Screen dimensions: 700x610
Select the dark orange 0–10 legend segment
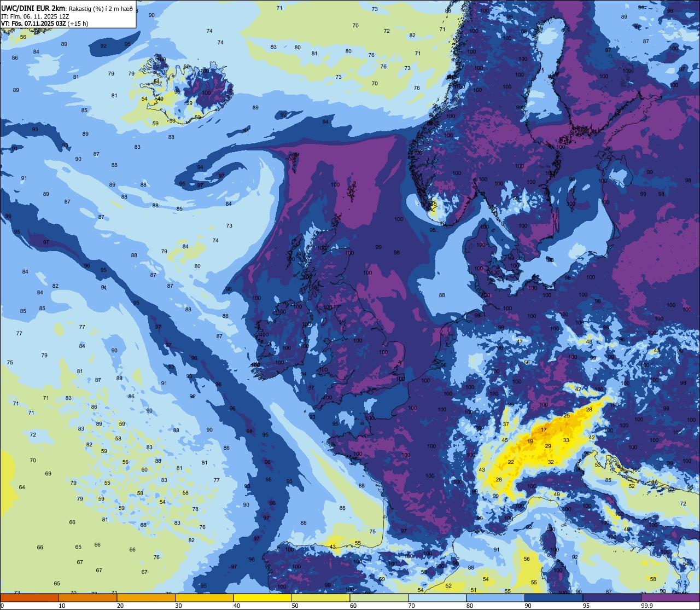click(x=30, y=598)
